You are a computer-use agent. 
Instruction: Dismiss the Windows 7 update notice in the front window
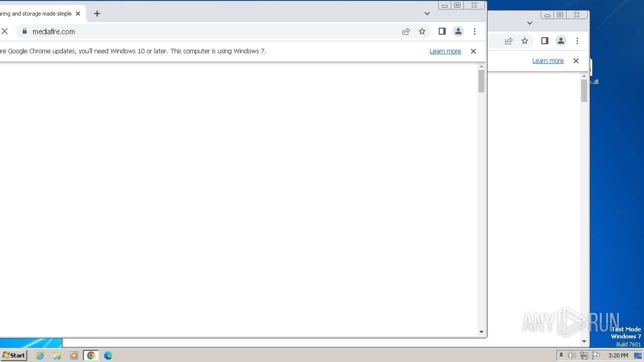click(x=473, y=51)
